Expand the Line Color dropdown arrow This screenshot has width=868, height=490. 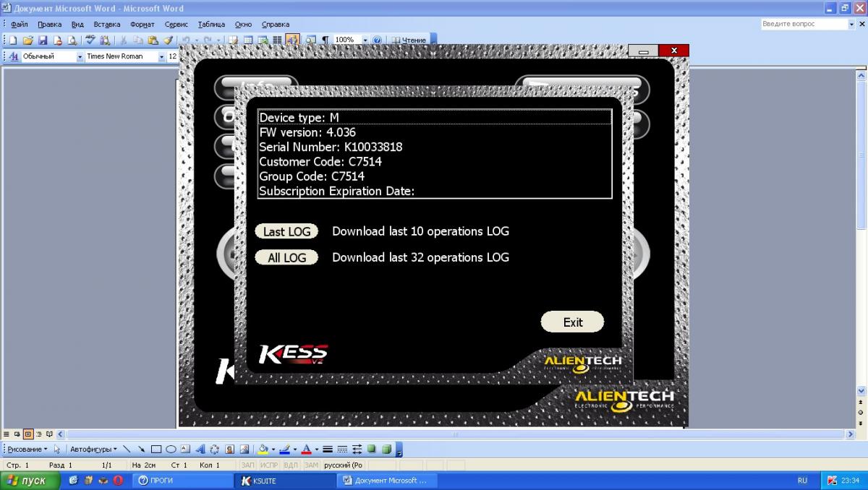pos(295,450)
